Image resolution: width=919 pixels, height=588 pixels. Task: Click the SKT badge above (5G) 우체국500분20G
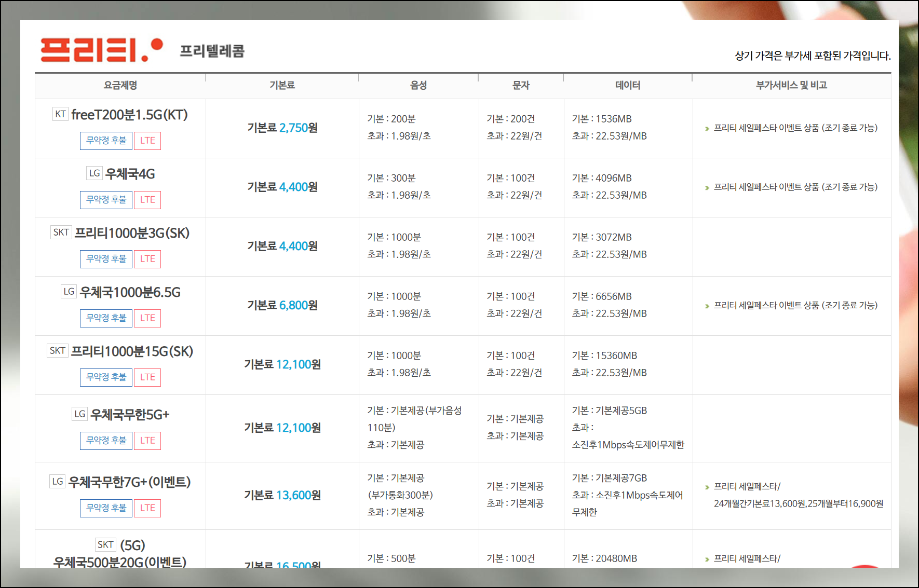(x=105, y=545)
